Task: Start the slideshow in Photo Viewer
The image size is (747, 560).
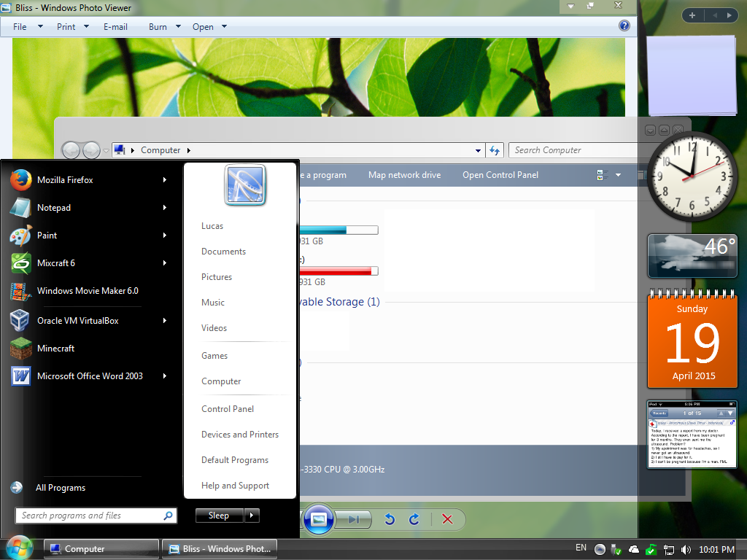Action: coord(318,518)
